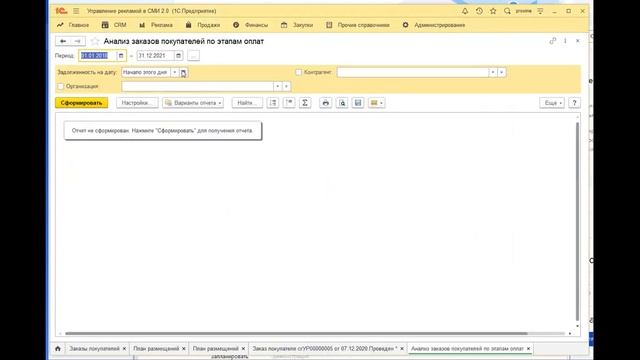Open the Закупки section

point(297,25)
